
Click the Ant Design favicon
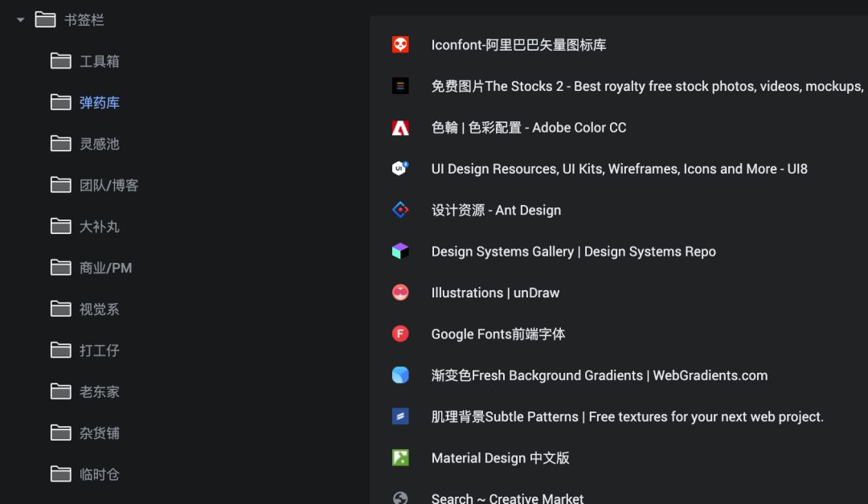click(400, 210)
